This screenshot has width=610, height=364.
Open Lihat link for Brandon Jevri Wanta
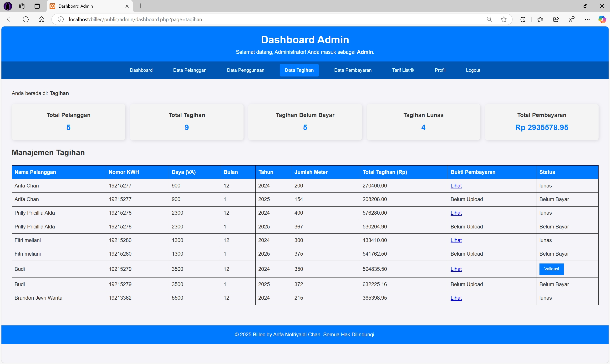pyautogui.click(x=456, y=298)
